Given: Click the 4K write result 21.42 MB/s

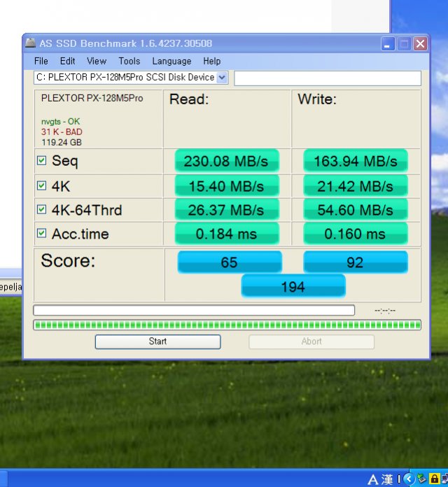Looking at the screenshot, I should (x=356, y=185).
